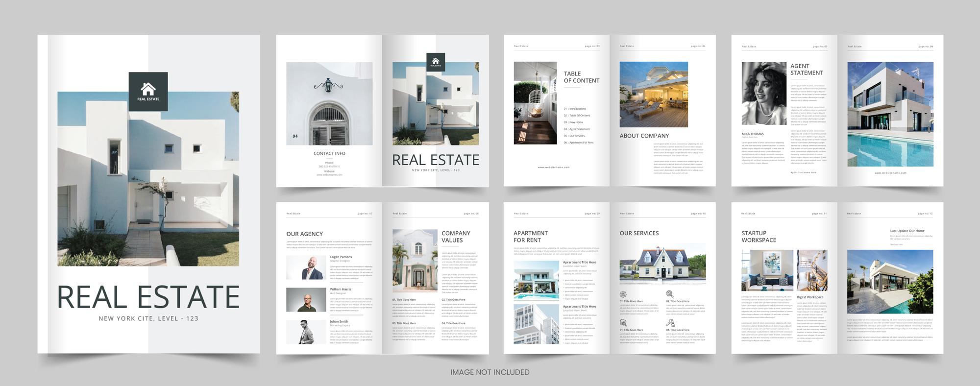Click the STARTUP WORKSPACE heading

tap(759, 237)
